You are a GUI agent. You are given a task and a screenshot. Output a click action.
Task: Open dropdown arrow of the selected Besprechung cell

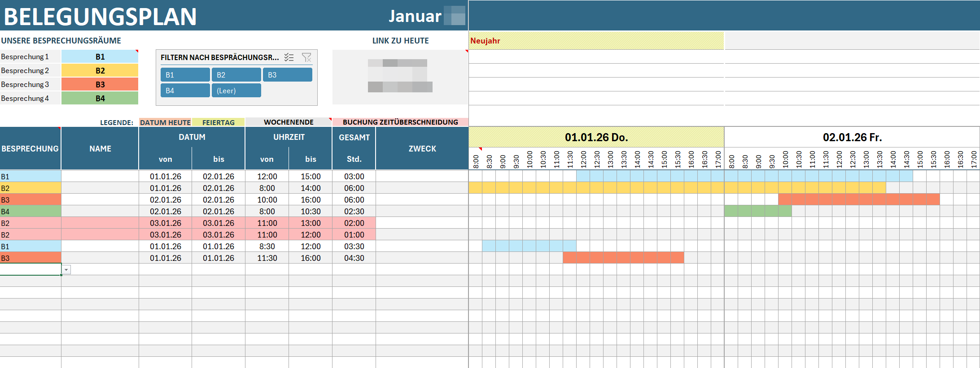[x=66, y=270]
